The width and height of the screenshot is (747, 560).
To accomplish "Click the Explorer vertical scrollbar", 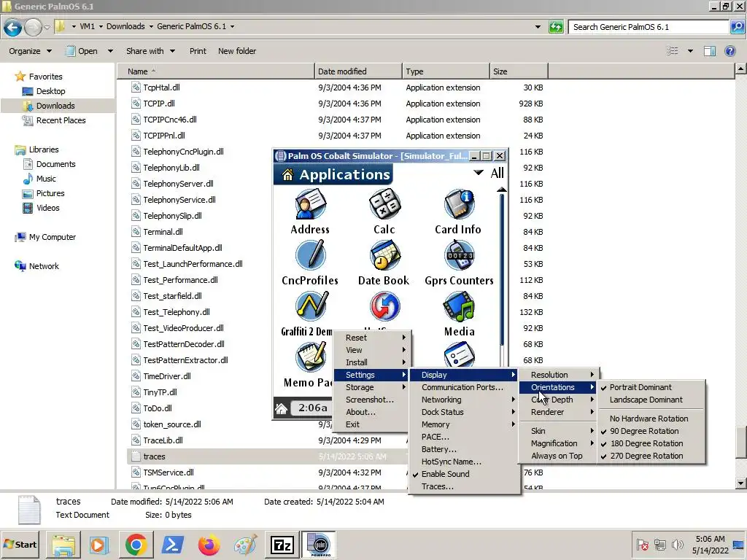I will tap(740, 441).
